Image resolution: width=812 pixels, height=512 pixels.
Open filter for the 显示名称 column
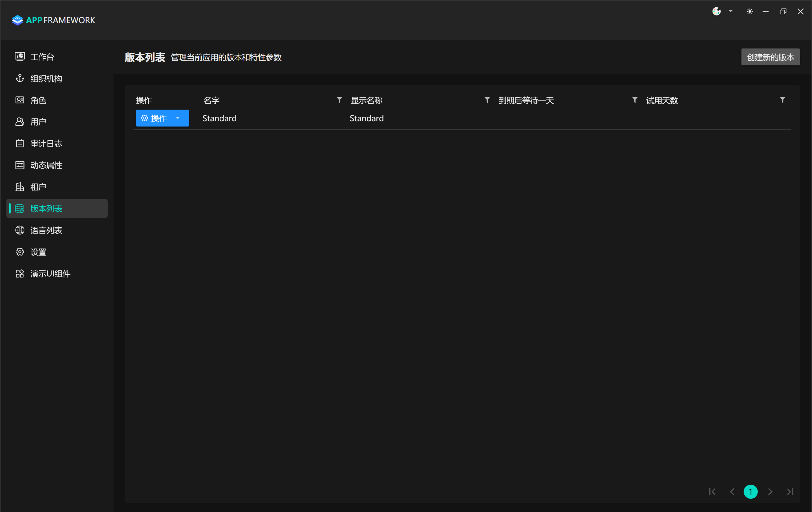[x=487, y=100]
